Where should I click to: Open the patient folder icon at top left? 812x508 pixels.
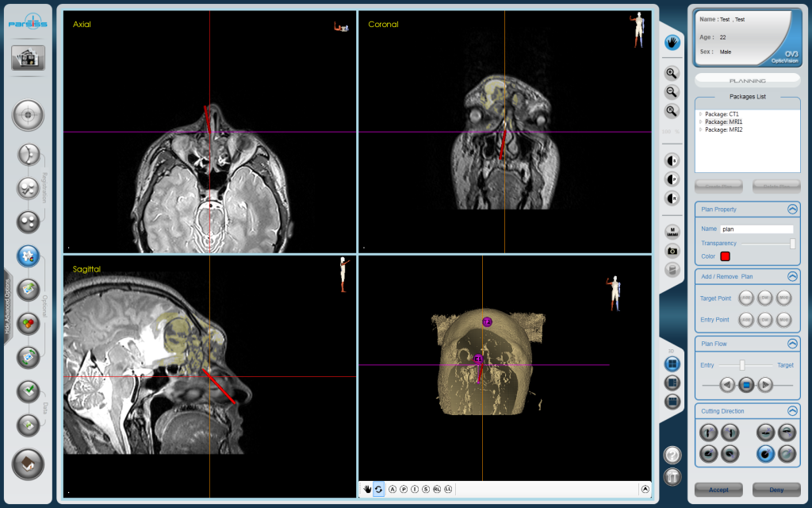tap(29, 57)
